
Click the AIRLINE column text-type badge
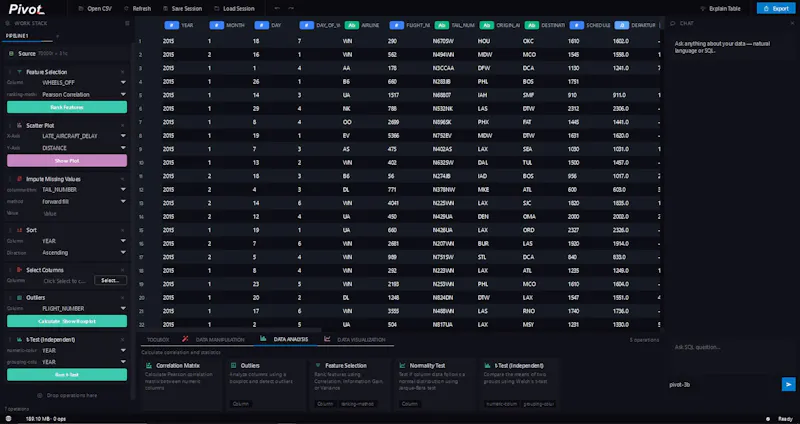(x=352, y=25)
